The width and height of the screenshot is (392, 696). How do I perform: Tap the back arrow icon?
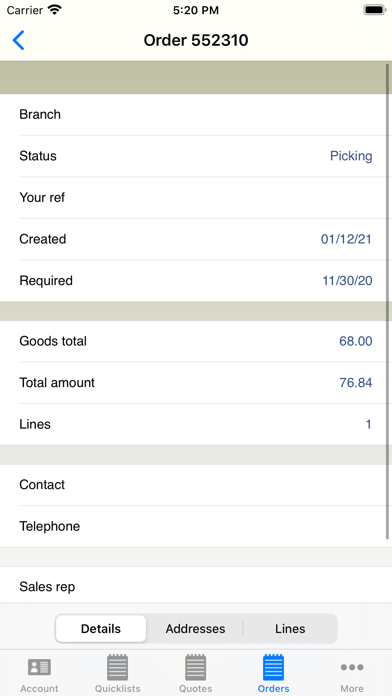tap(19, 40)
